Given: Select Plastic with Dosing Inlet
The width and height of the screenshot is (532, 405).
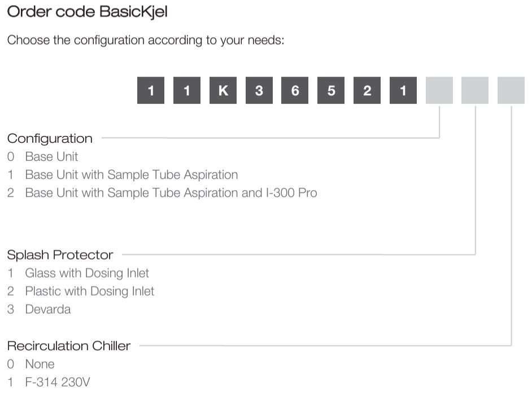Looking at the screenshot, I should 81,291.
